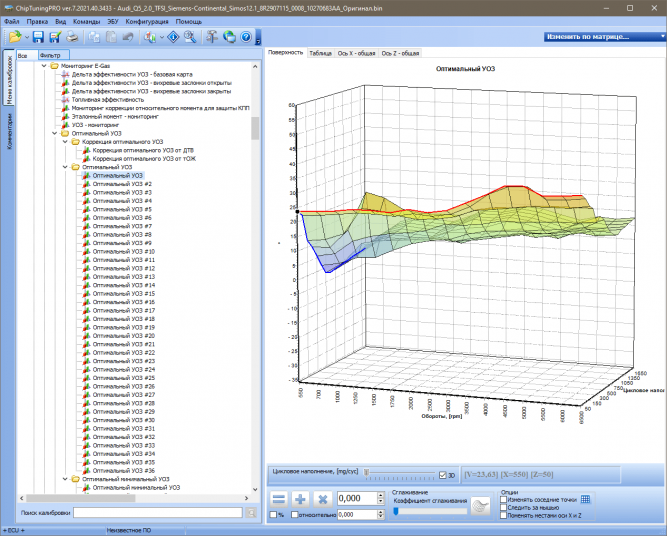Apply smoothing with the mesh surface icon
This screenshot has width=667, height=536.
click(x=481, y=507)
